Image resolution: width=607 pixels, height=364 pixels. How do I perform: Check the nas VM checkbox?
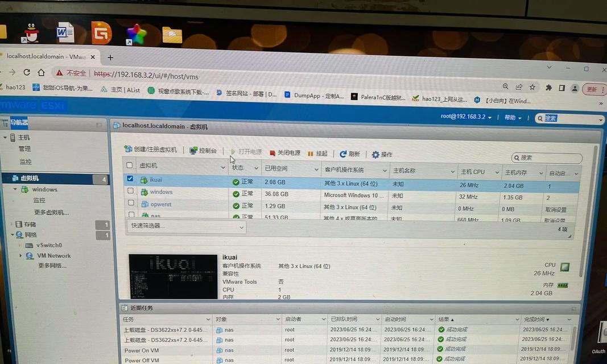(x=131, y=214)
